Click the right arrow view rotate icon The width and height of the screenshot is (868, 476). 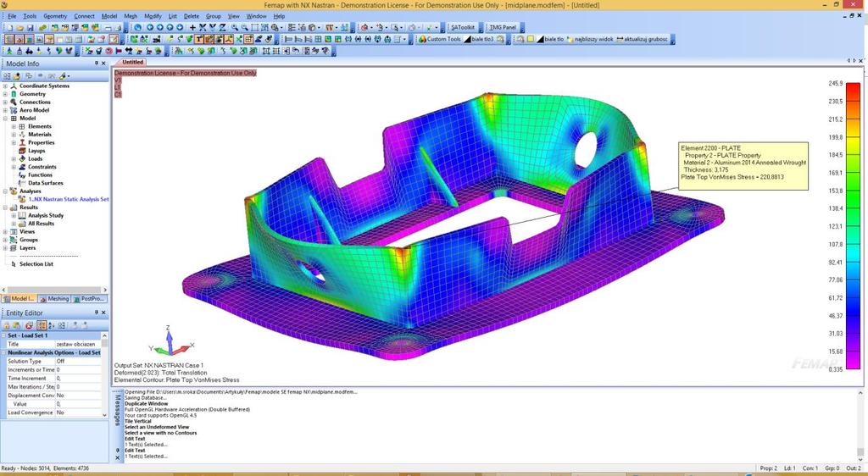coord(160,27)
